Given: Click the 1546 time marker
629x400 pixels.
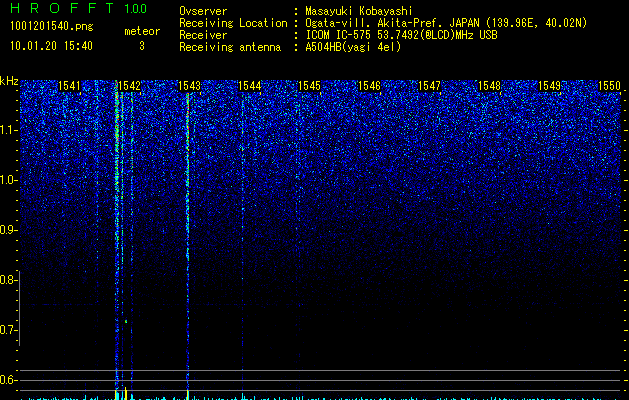Looking at the screenshot, I should click(369, 86).
